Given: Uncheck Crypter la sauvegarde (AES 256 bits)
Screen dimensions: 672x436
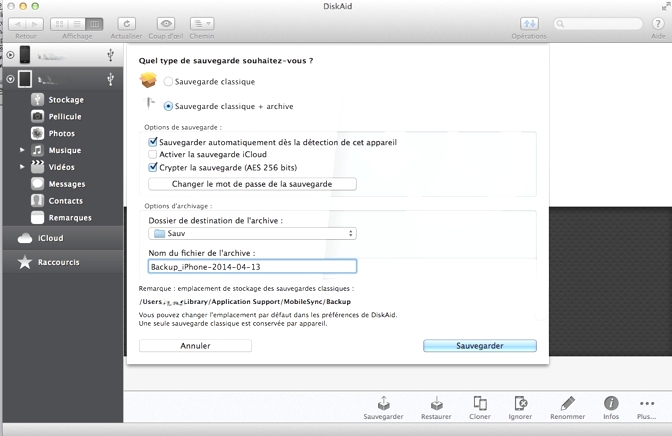Looking at the screenshot, I should tap(152, 167).
